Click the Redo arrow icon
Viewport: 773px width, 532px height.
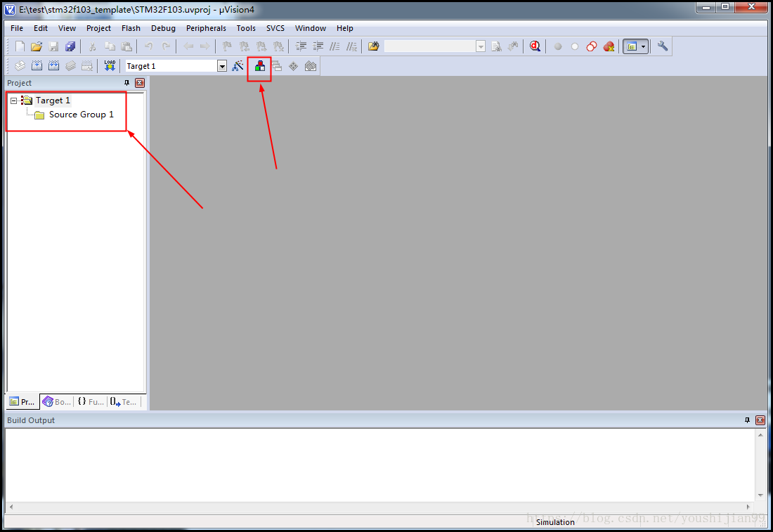tap(166, 46)
